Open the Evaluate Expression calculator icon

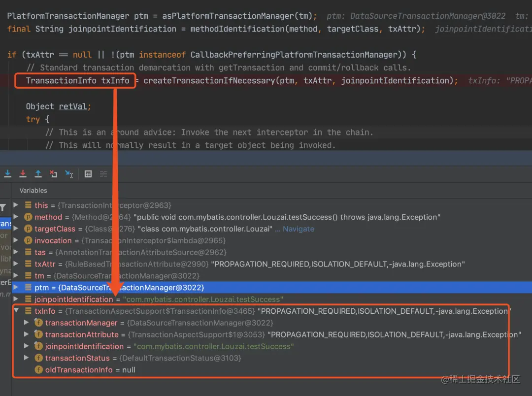coord(88,174)
